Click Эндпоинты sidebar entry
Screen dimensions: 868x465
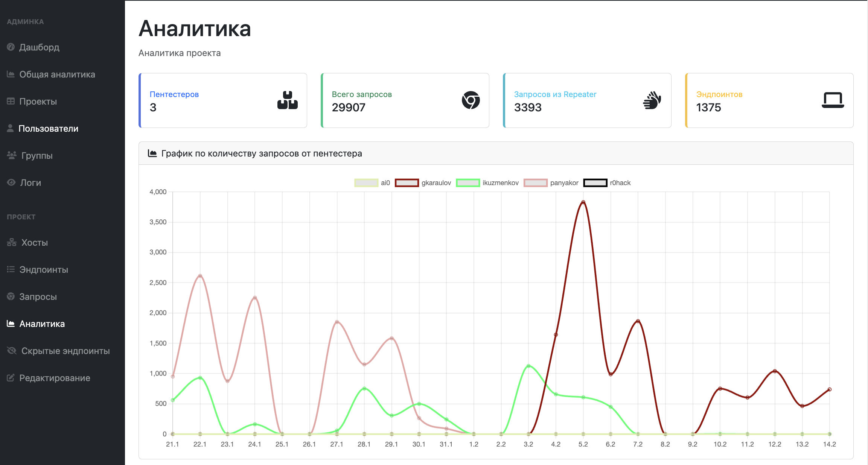[44, 269]
